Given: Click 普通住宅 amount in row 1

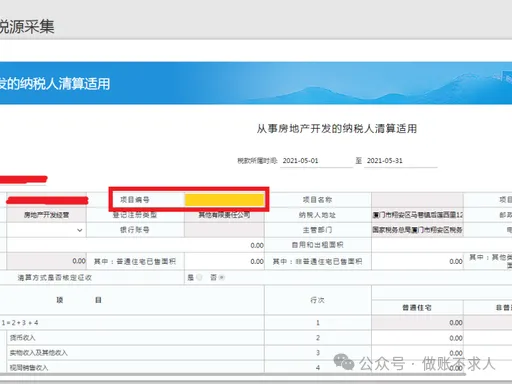Looking at the screenshot, I should click(417, 323).
